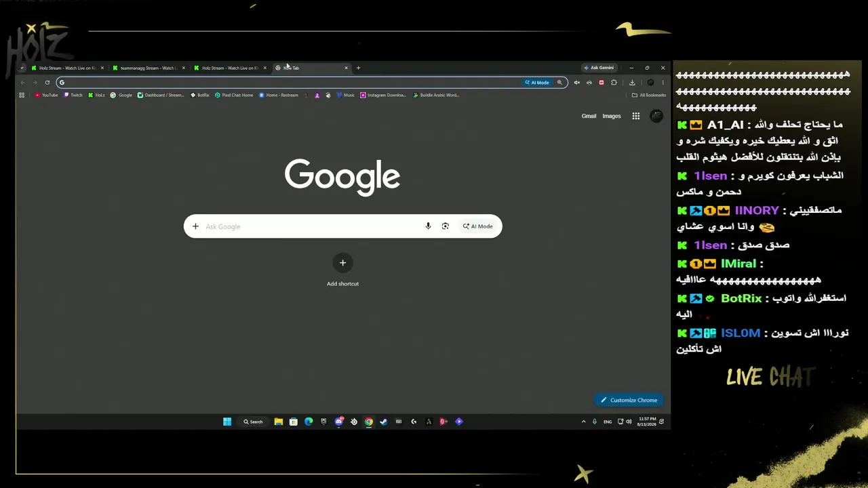
Task: Click the ENG language indicator
Action: [608, 422]
